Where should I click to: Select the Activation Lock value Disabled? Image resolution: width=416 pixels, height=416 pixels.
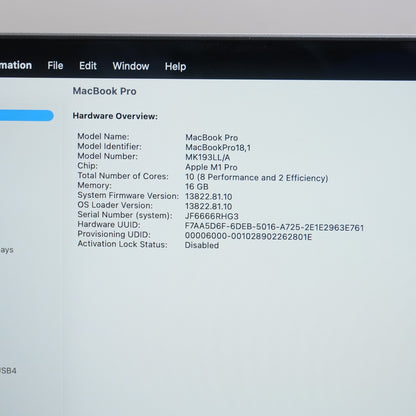[202, 245]
